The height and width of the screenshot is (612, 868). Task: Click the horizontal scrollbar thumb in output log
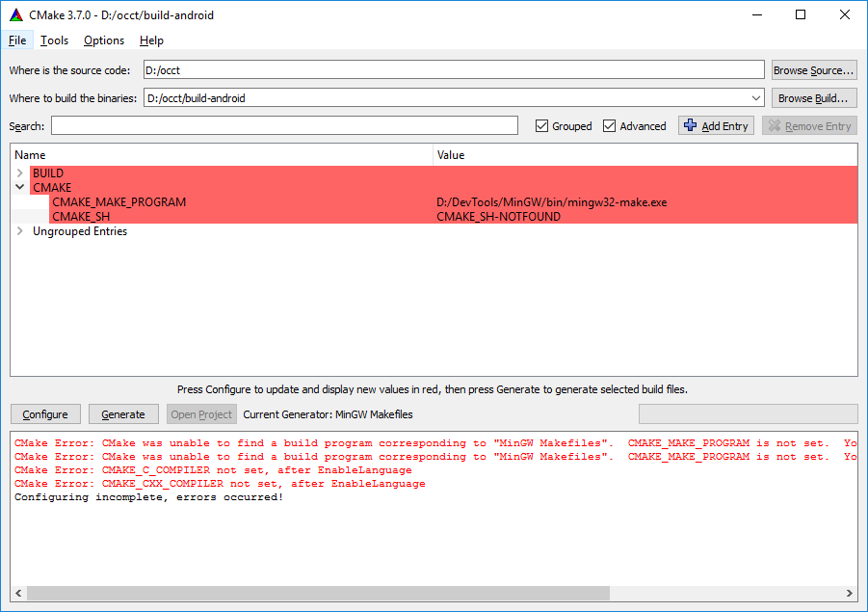(318, 593)
